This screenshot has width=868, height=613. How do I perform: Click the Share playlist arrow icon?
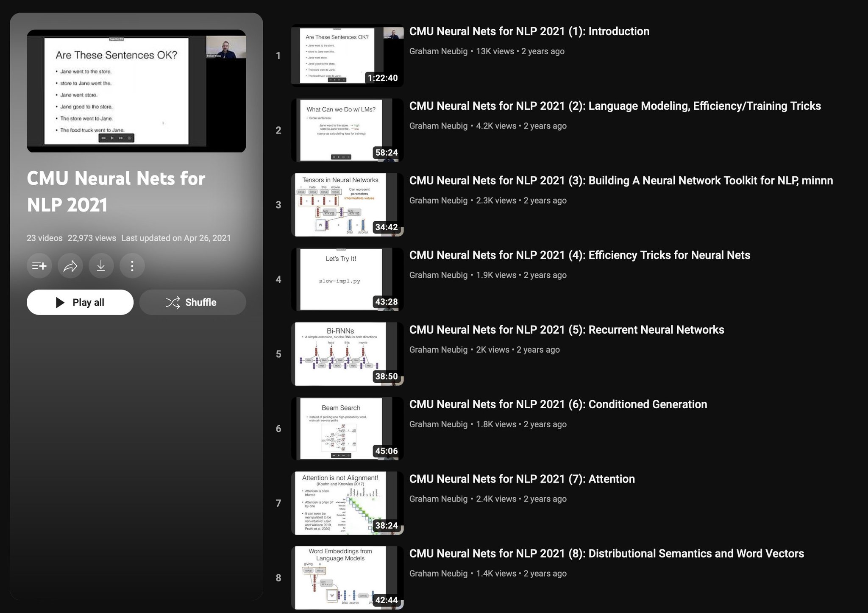70,266
